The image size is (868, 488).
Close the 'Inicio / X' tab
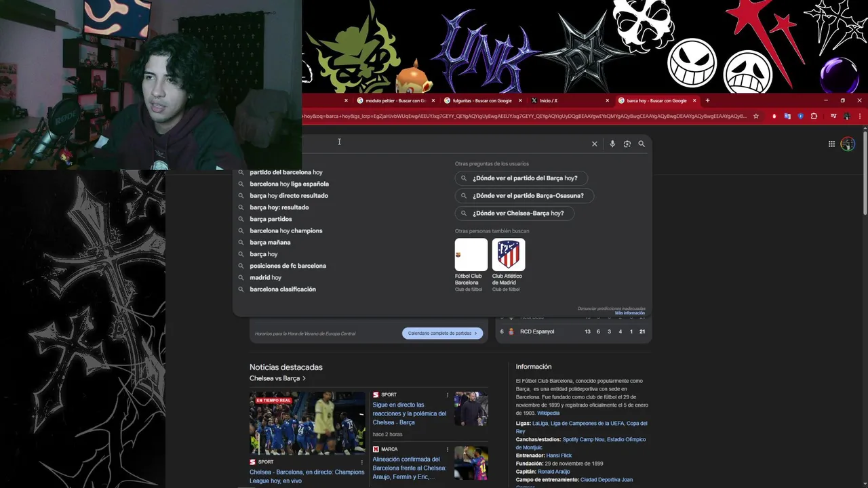click(607, 100)
